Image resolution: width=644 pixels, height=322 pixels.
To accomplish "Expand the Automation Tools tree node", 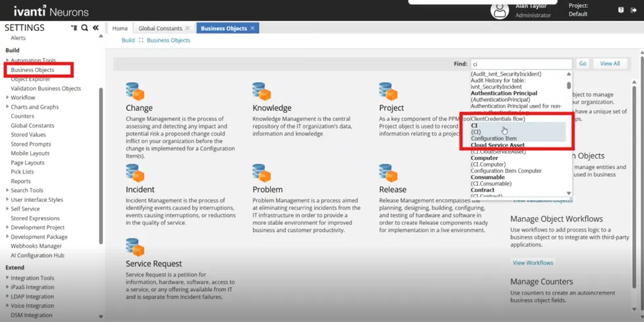I will pyautogui.click(x=7, y=60).
